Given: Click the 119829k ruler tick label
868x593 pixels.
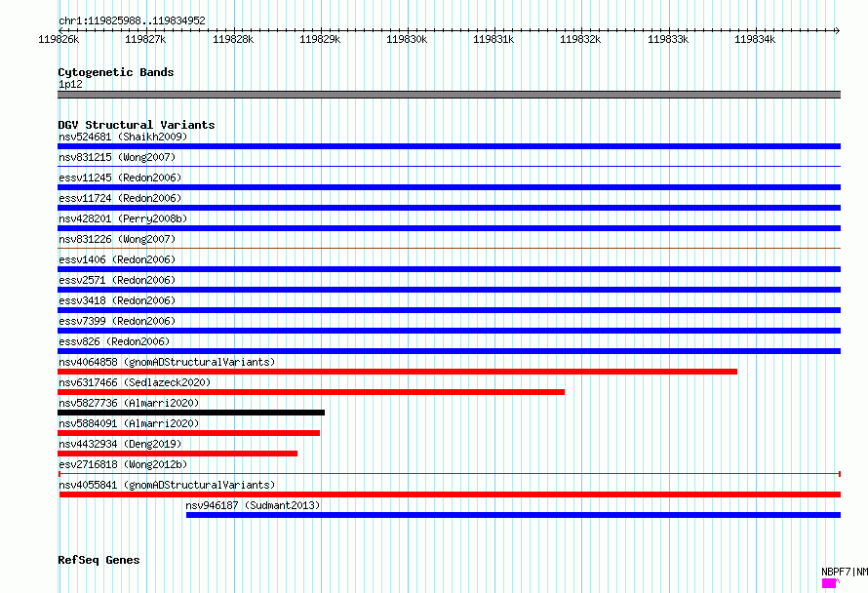Looking at the screenshot, I should (320, 39).
